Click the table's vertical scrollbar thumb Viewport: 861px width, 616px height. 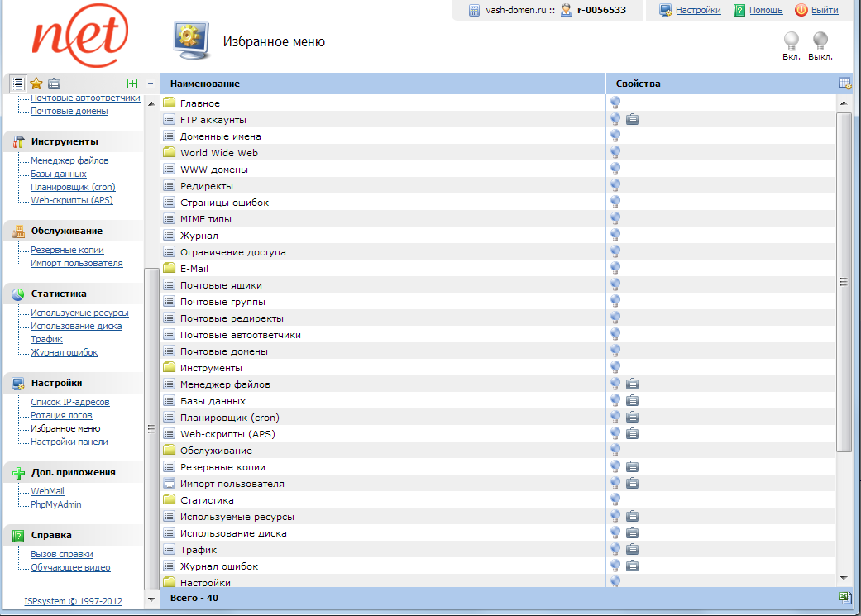point(844,281)
